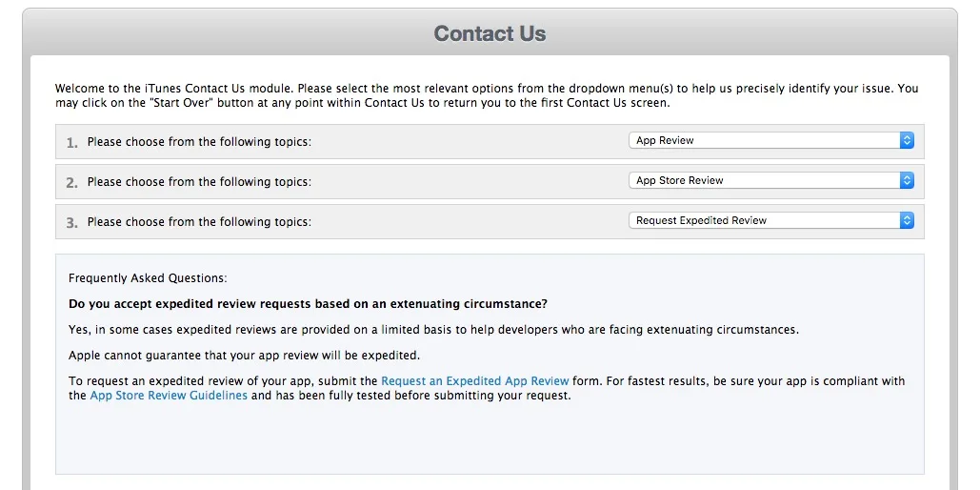Click the step 3 'Please choose' label

point(199,222)
